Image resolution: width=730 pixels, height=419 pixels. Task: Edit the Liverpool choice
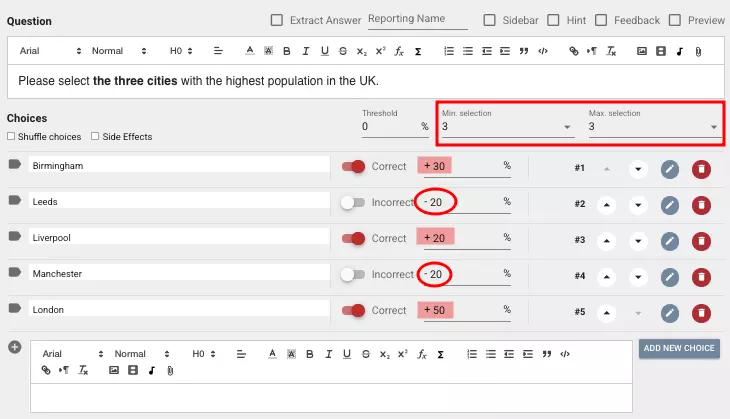pos(669,241)
